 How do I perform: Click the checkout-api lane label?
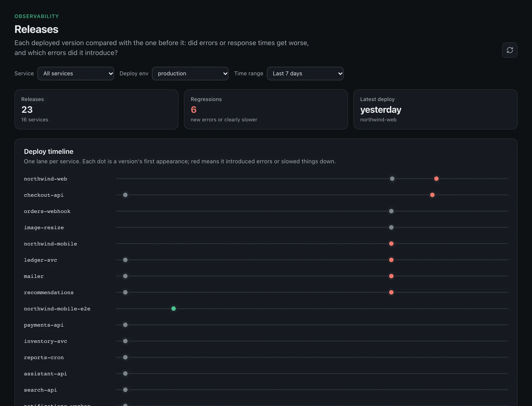click(x=44, y=195)
